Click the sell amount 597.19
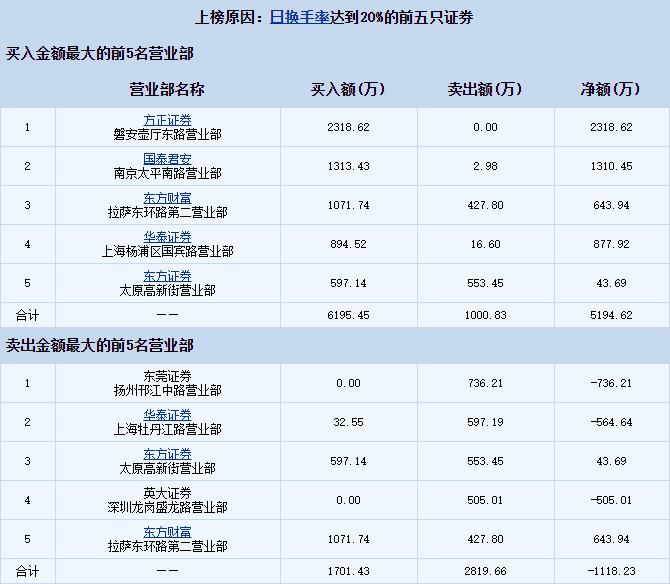This screenshot has width=670, height=584. (x=485, y=422)
